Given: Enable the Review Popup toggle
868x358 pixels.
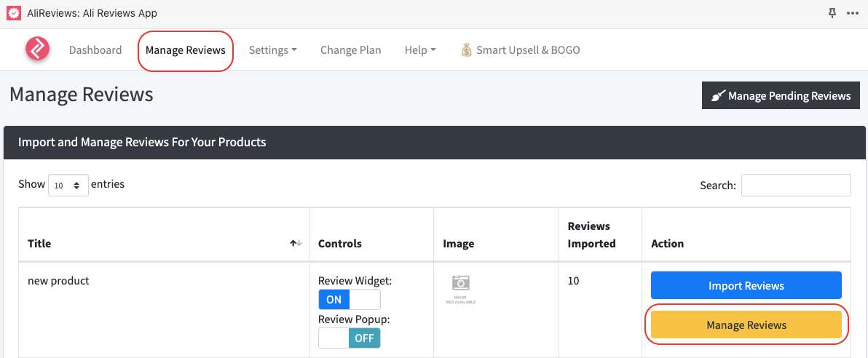Looking at the screenshot, I should [x=349, y=338].
